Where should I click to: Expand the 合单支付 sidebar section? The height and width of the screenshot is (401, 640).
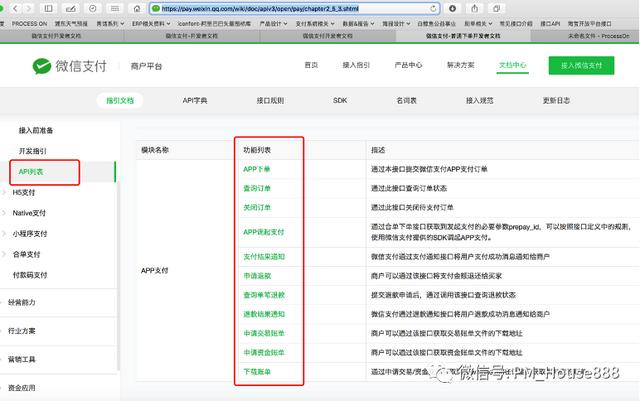pyautogui.click(x=26, y=254)
